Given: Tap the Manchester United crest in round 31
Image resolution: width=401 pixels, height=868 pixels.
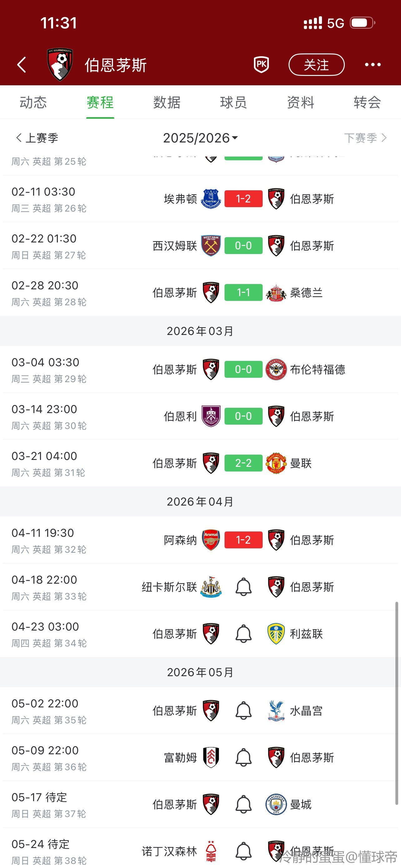Looking at the screenshot, I should click(276, 463).
